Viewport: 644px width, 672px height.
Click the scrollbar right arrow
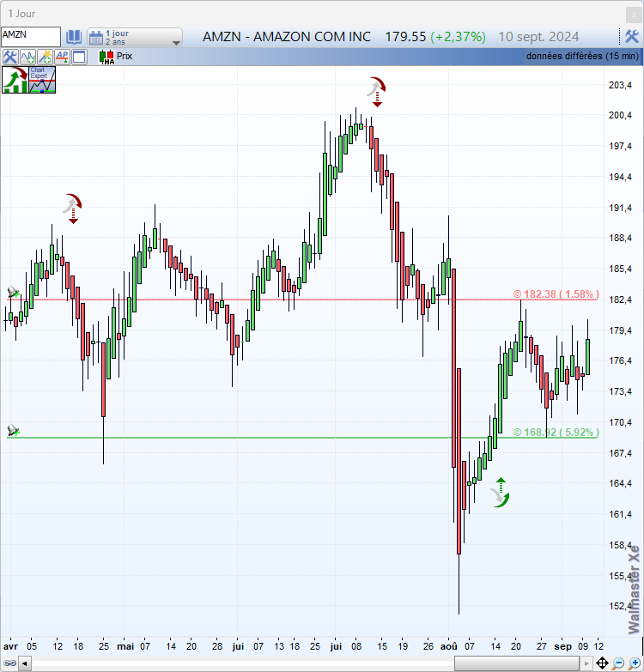(586, 664)
